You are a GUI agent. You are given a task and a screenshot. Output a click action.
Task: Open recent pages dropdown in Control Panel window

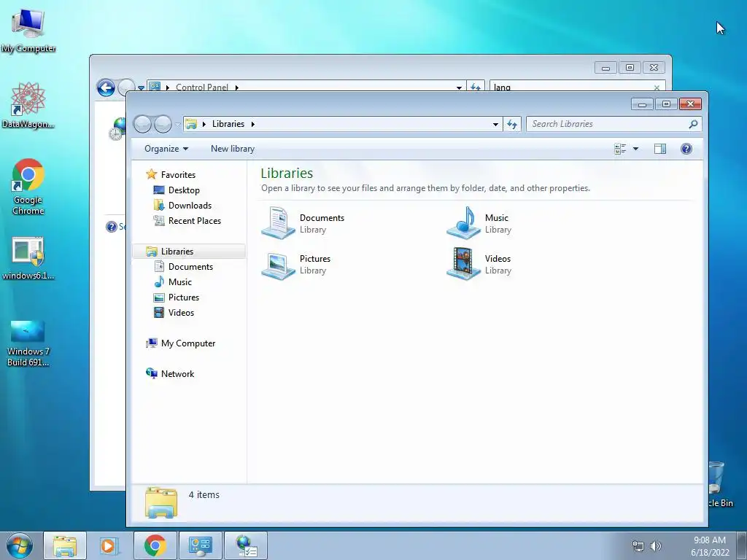[x=141, y=88]
